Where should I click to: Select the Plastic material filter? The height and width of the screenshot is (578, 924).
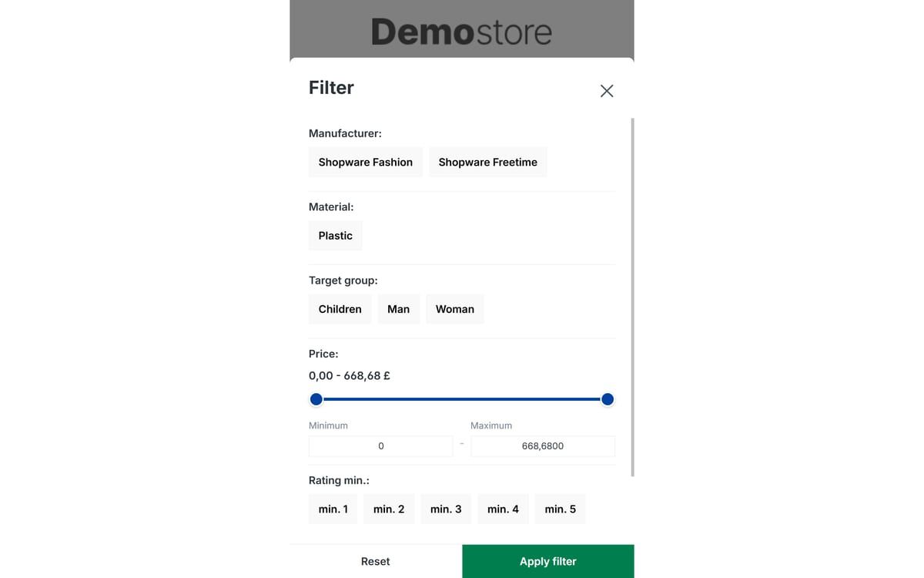pos(336,236)
